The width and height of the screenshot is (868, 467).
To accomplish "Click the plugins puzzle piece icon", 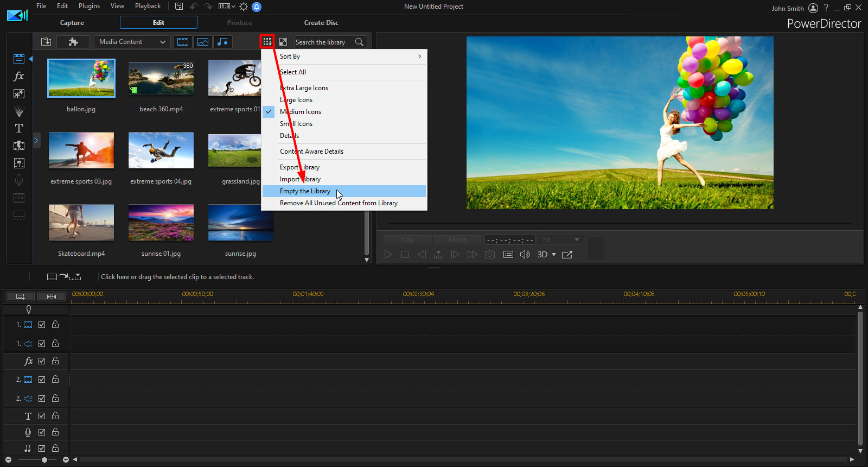I will click(73, 42).
